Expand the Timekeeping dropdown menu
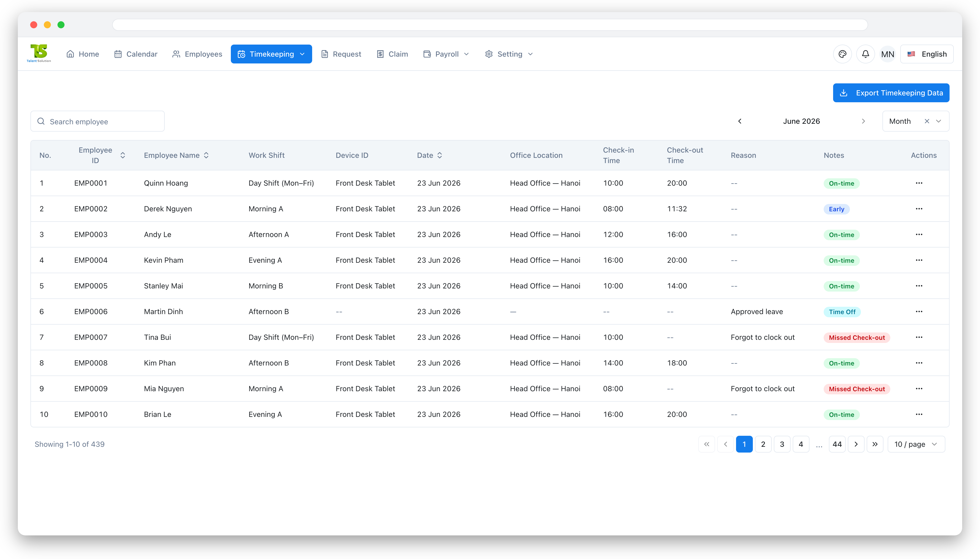Screen dimensions: 980x559 (x=271, y=54)
